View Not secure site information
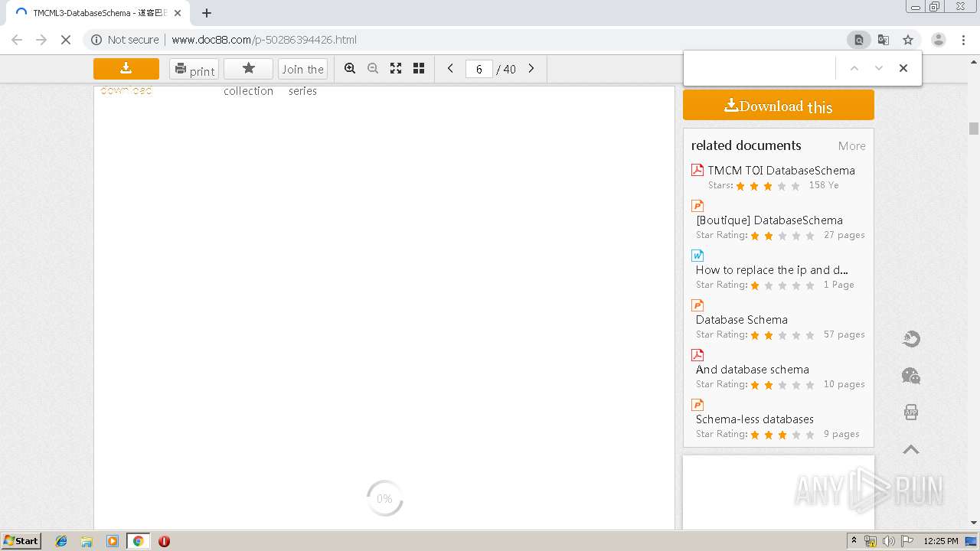Viewport: 980px width, 551px height. [x=125, y=40]
